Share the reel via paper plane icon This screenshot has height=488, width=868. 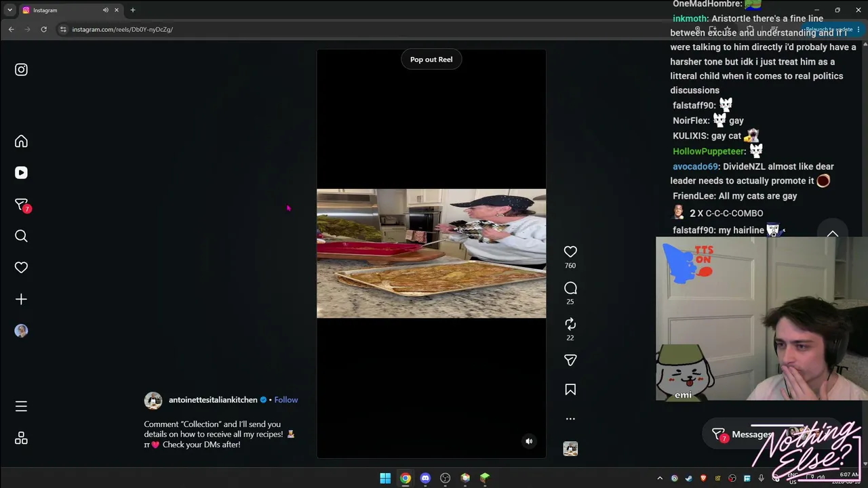click(x=570, y=360)
